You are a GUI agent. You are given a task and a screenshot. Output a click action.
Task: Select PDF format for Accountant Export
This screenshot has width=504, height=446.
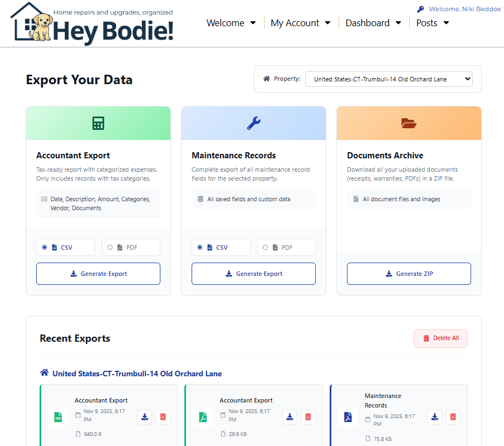110,248
